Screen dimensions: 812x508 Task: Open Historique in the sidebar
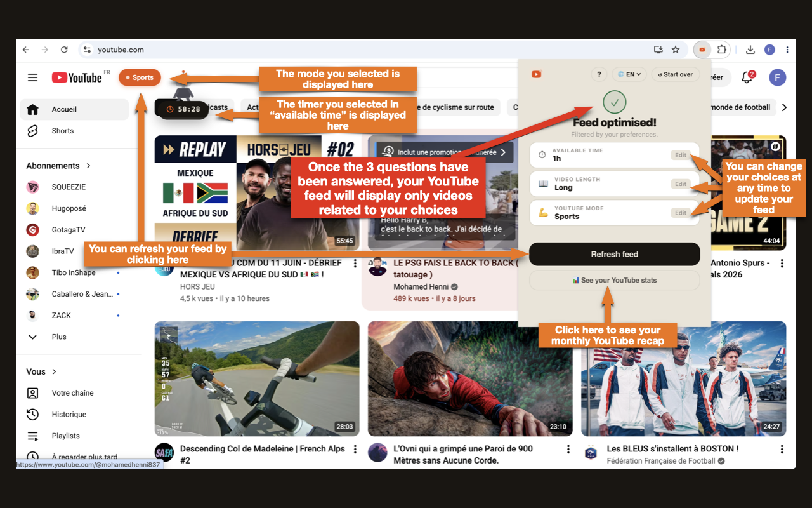[x=75, y=415]
